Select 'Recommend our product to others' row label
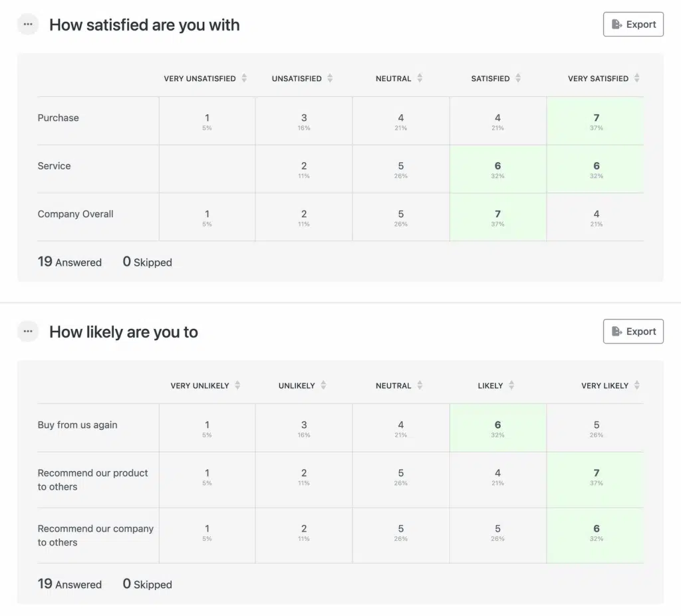This screenshot has width=681, height=616. coord(93,480)
